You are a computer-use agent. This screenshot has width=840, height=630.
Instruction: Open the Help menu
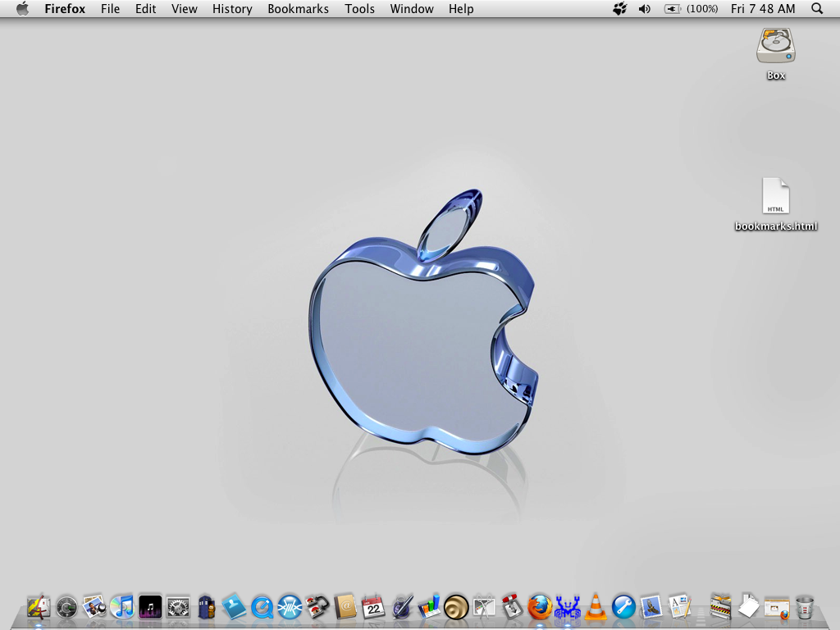[461, 8]
